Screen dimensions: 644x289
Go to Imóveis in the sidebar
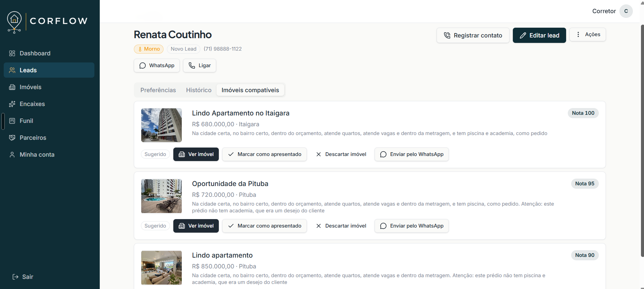pyautogui.click(x=49, y=87)
